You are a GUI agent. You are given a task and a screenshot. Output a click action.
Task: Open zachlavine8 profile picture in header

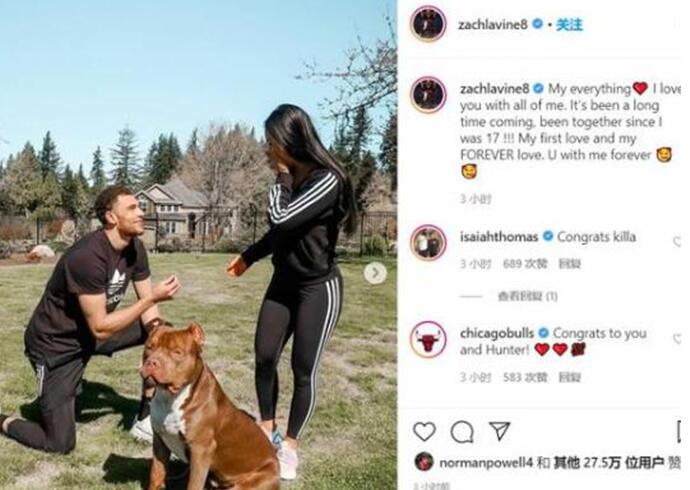pos(428,24)
